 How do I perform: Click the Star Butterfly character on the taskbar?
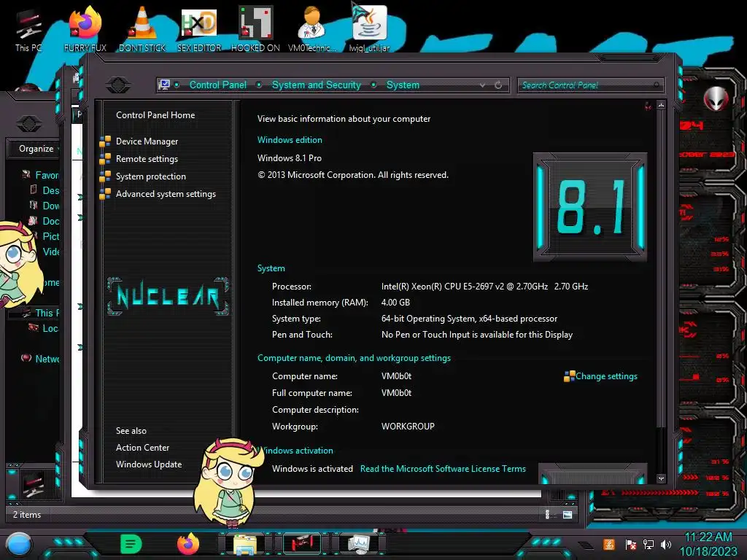coord(228,481)
